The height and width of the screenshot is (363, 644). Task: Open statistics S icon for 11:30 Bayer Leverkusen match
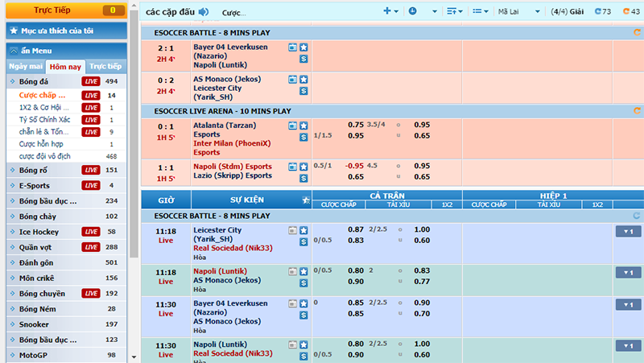click(x=303, y=315)
